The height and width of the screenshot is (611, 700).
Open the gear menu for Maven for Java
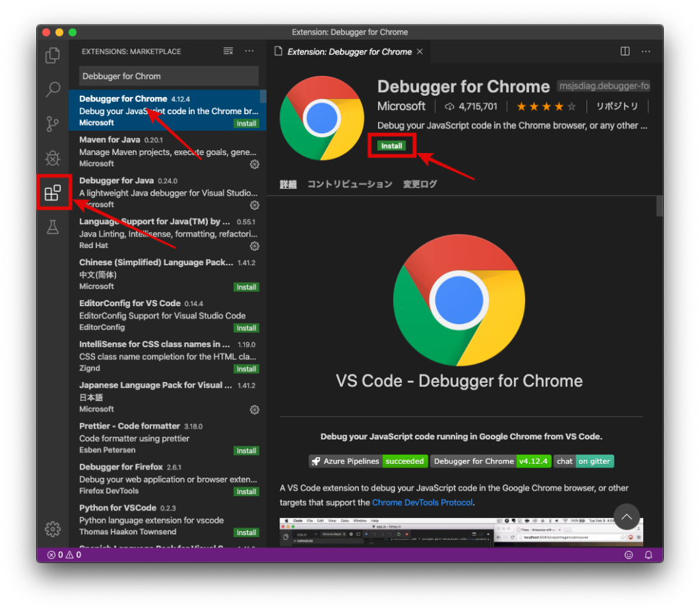tap(254, 164)
